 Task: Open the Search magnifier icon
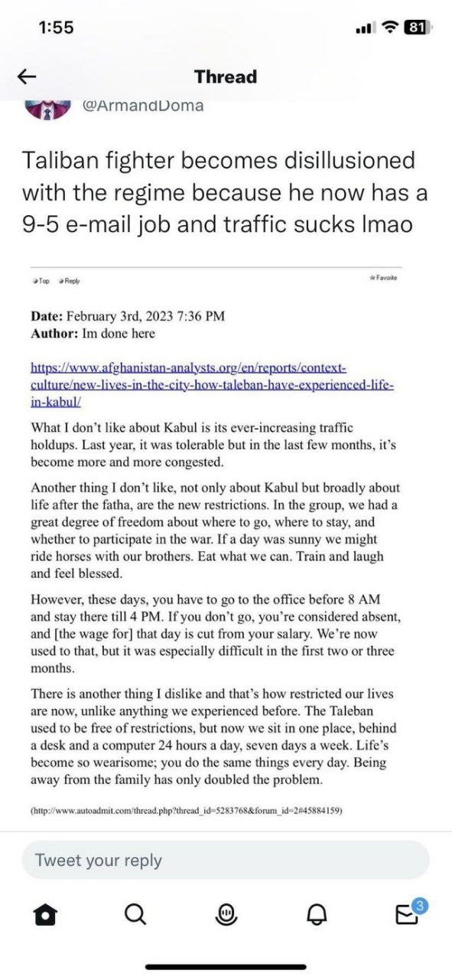point(135,913)
